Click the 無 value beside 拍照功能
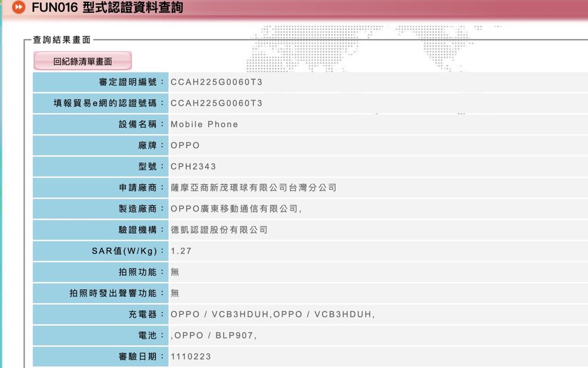The height and width of the screenshot is (368, 588). (175, 271)
